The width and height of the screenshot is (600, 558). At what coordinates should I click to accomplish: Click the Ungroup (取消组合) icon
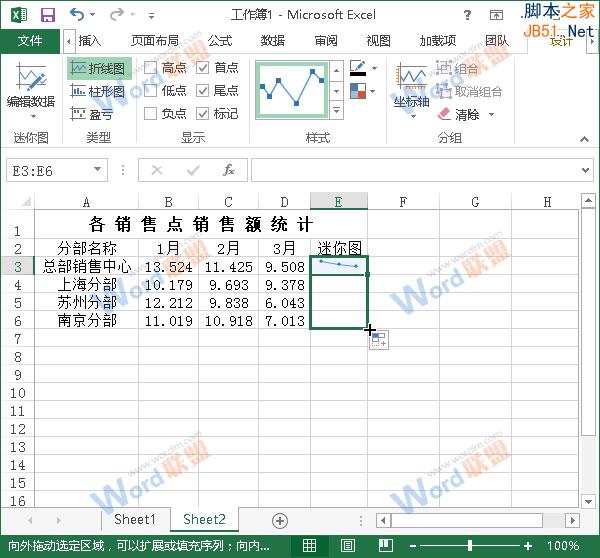click(x=444, y=91)
